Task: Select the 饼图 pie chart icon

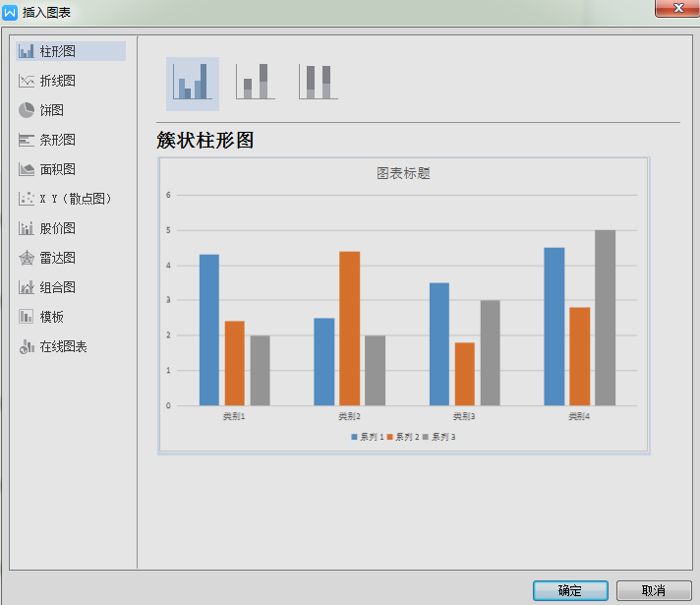Action: pyautogui.click(x=27, y=110)
